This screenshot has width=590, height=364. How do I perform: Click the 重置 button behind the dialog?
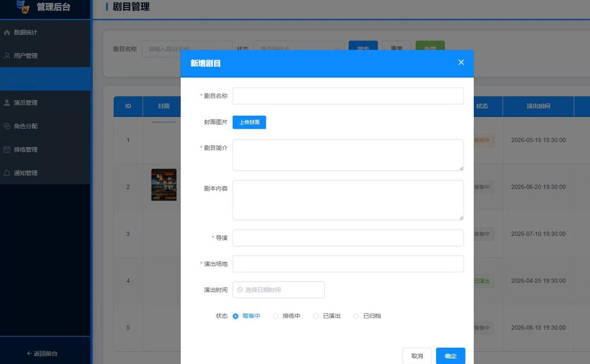click(x=397, y=46)
